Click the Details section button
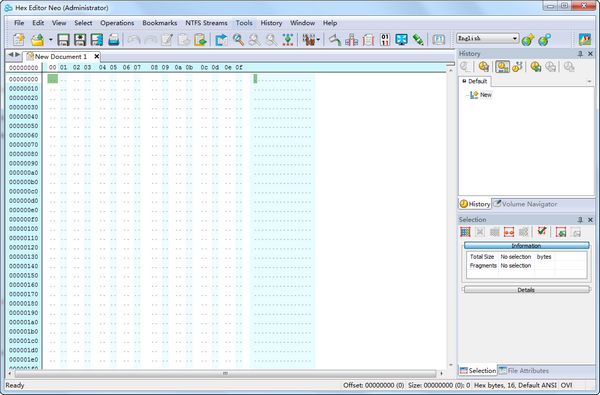 click(526, 290)
